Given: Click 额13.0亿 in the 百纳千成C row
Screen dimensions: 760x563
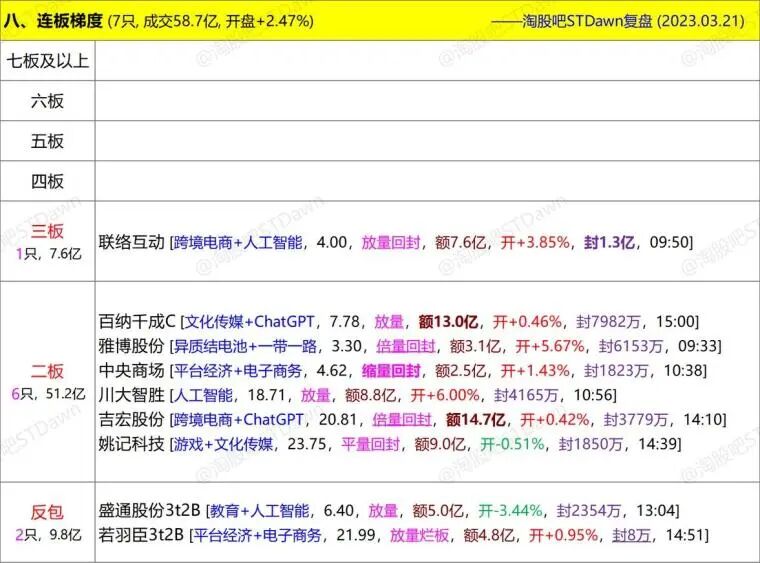Looking at the screenshot, I should pos(448,321).
